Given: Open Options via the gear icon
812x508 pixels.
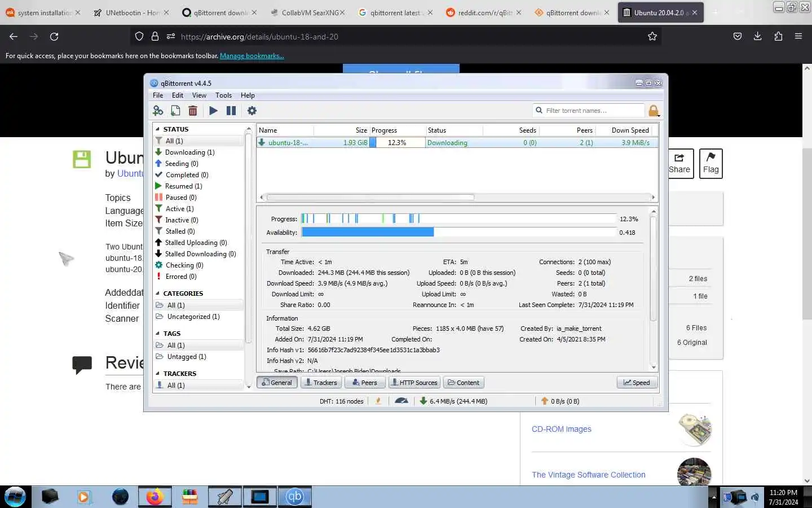Looking at the screenshot, I should (252, 111).
